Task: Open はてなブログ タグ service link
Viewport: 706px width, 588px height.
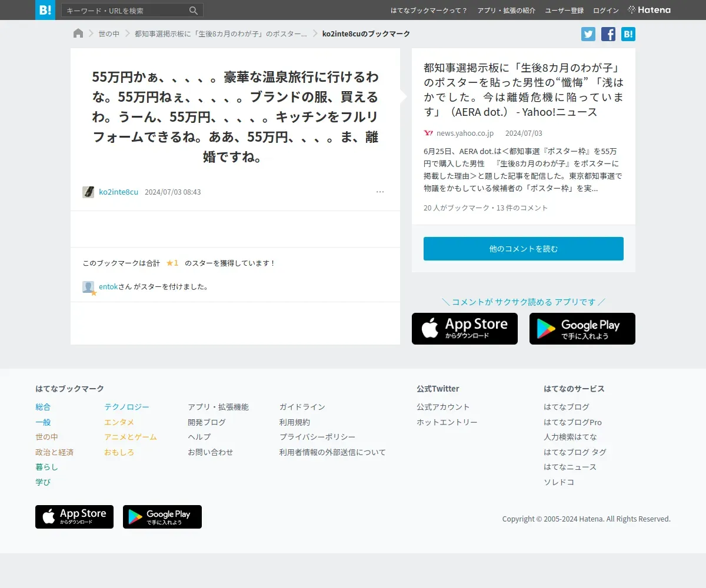Action: coord(575,452)
